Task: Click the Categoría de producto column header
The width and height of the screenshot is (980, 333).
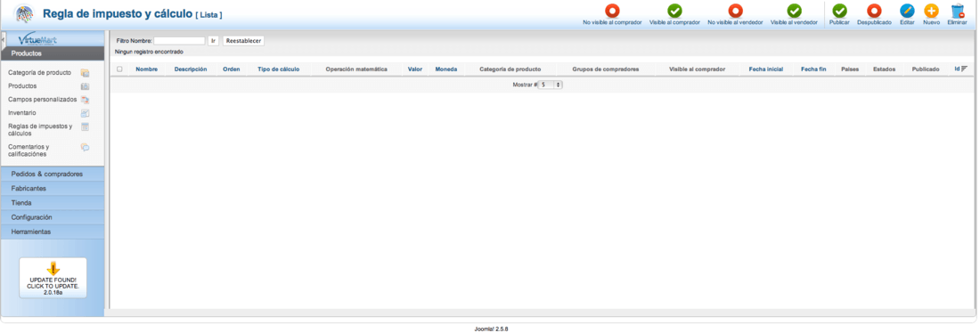Action: (x=510, y=69)
